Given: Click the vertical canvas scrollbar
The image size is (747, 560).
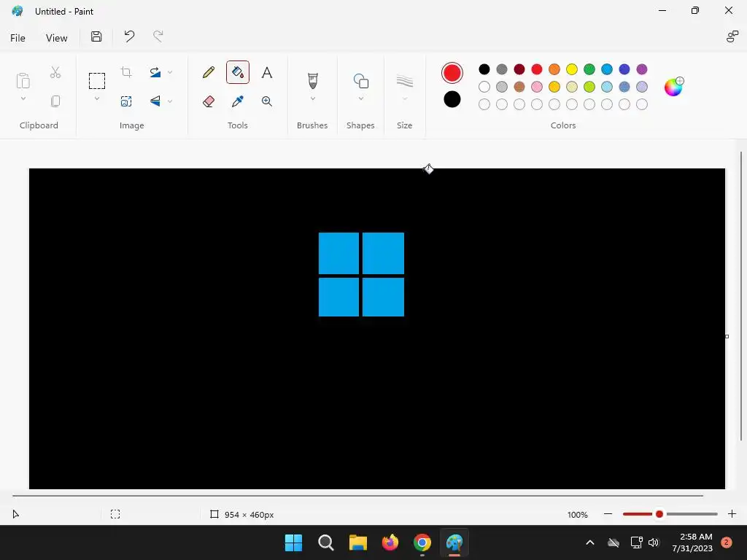Looking at the screenshot, I should [741, 296].
